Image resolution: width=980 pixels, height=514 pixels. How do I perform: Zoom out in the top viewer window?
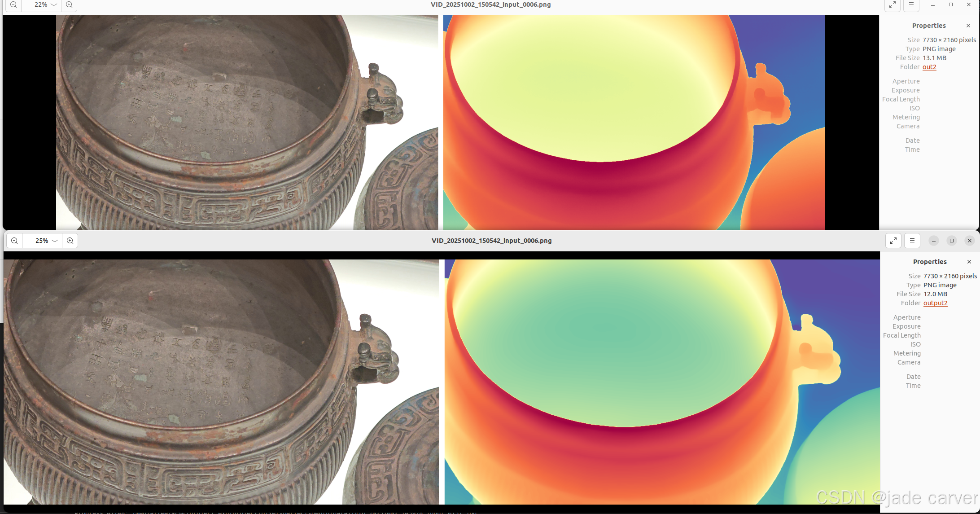pyautogui.click(x=14, y=5)
